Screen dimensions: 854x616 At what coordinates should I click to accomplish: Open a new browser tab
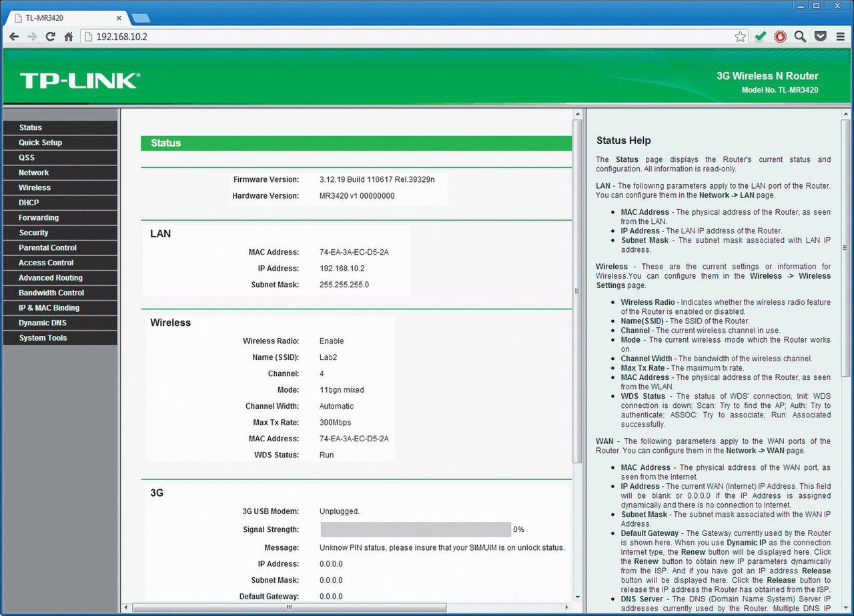pyautogui.click(x=141, y=18)
